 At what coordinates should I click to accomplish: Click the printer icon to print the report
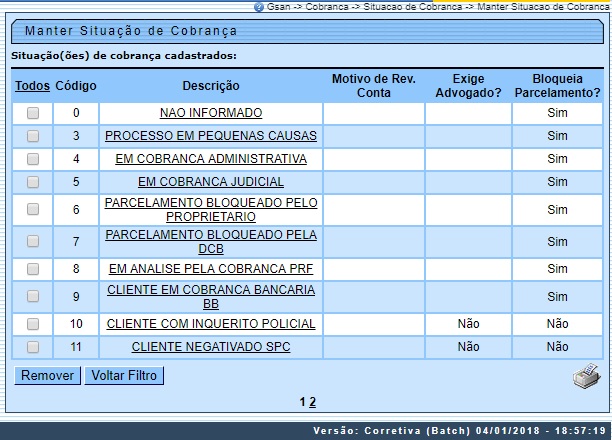coord(586,376)
